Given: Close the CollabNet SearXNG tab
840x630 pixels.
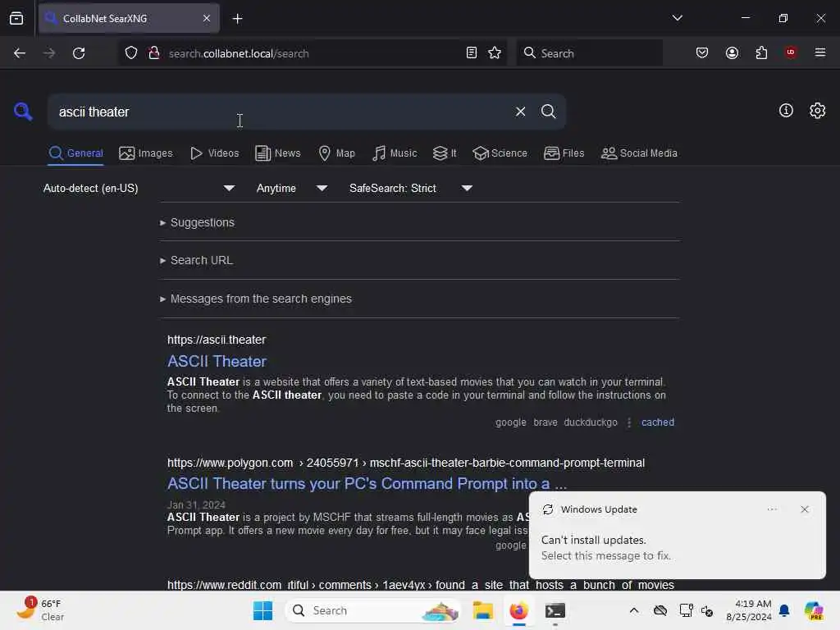Looking at the screenshot, I should click(x=207, y=18).
